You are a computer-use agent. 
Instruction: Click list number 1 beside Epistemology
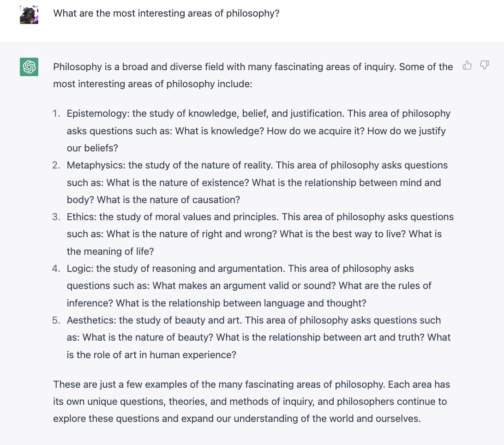[56, 114]
